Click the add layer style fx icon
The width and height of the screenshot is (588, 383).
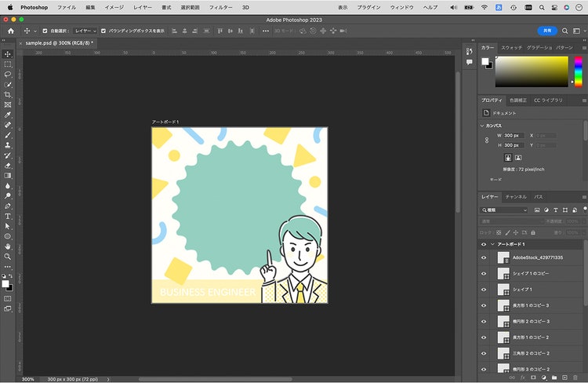pos(523,378)
